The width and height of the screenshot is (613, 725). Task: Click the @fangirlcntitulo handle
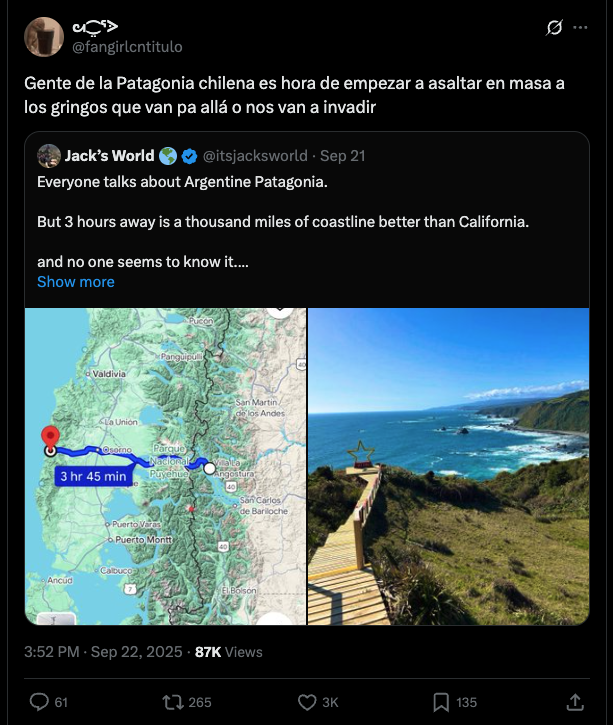[x=127, y=47]
